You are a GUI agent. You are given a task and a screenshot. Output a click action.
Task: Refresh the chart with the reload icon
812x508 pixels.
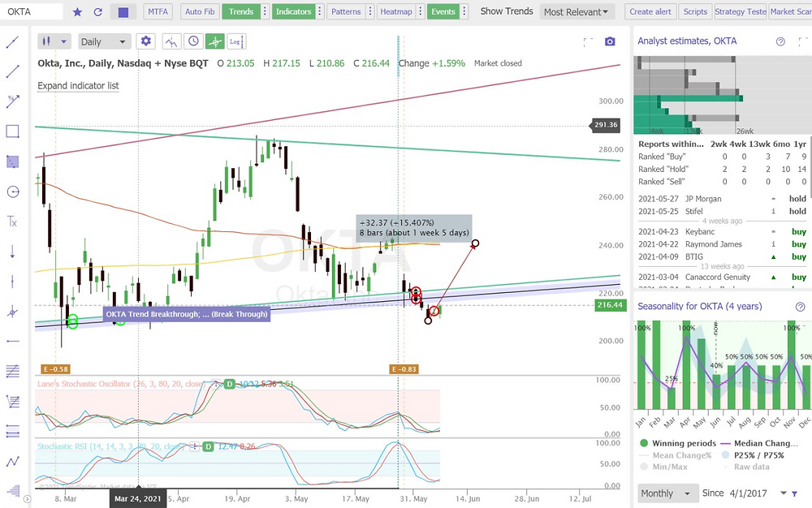pyautogui.click(x=98, y=12)
